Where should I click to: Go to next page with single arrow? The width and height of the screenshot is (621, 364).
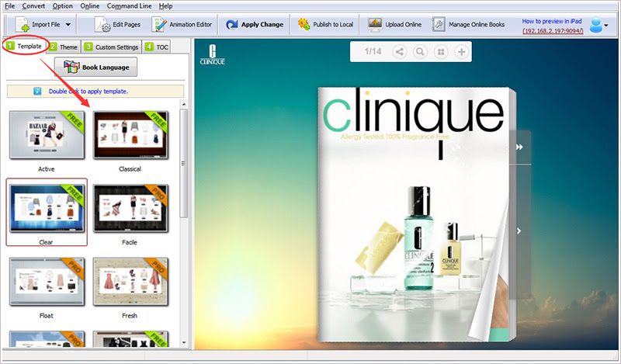(519, 231)
